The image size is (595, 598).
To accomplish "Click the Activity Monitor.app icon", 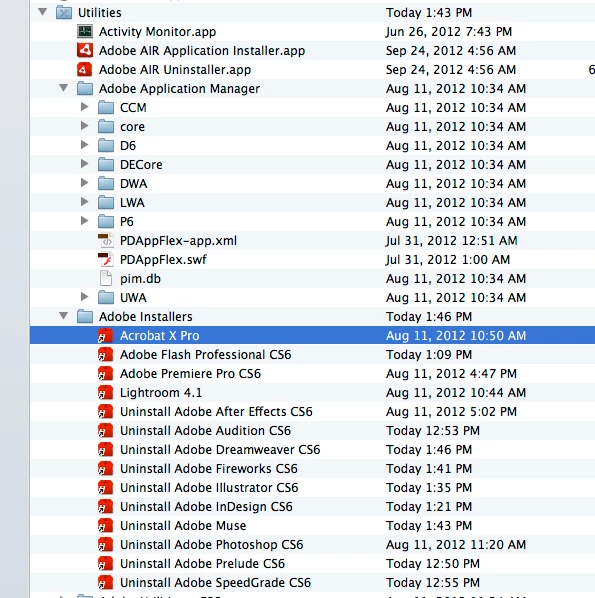I will tap(85, 31).
